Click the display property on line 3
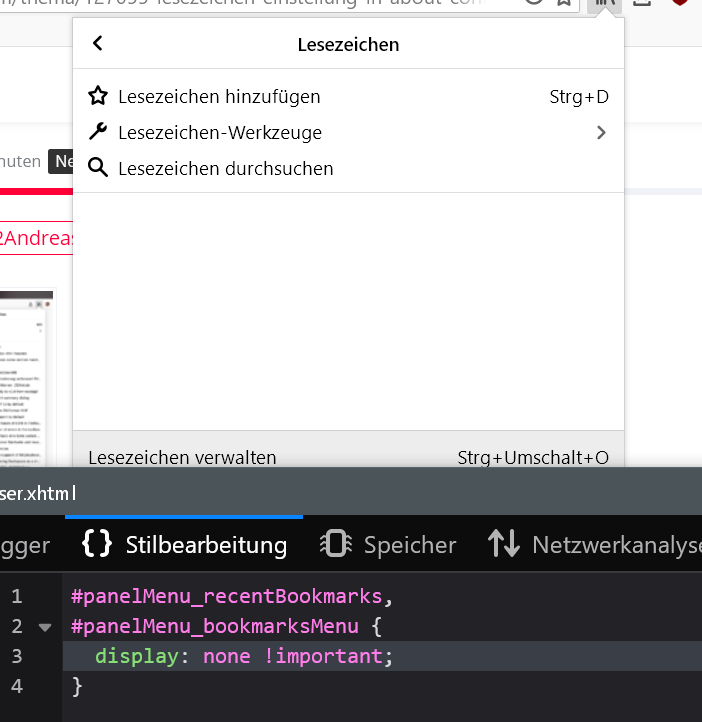The width and height of the screenshot is (702, 722). (137, 657)
